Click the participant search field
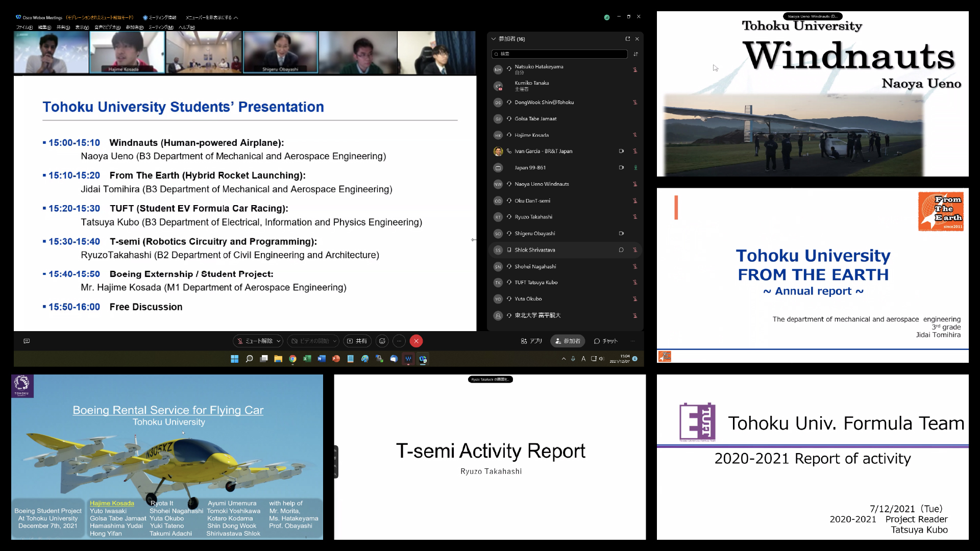Viewport: 980px width, 551px height. click(559, 54)
